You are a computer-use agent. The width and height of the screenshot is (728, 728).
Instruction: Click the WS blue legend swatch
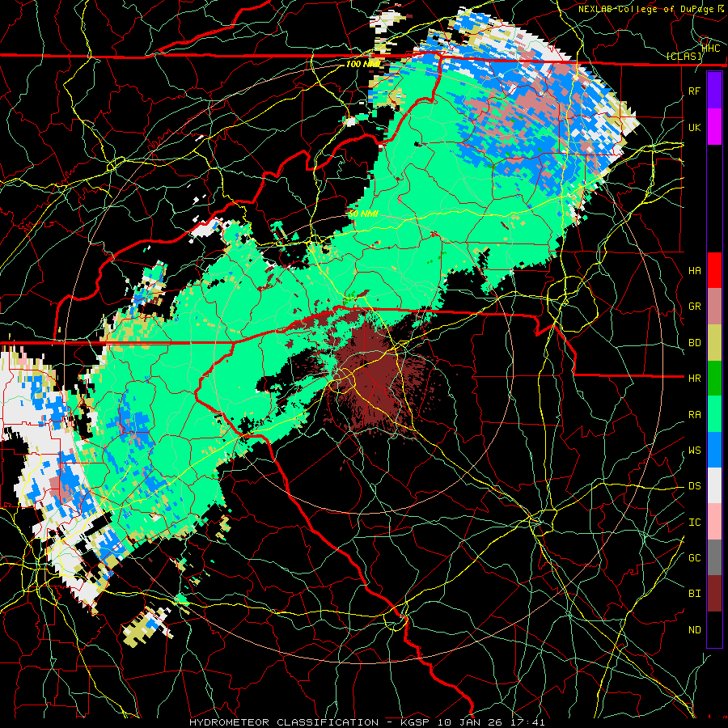tap(714, 450)
